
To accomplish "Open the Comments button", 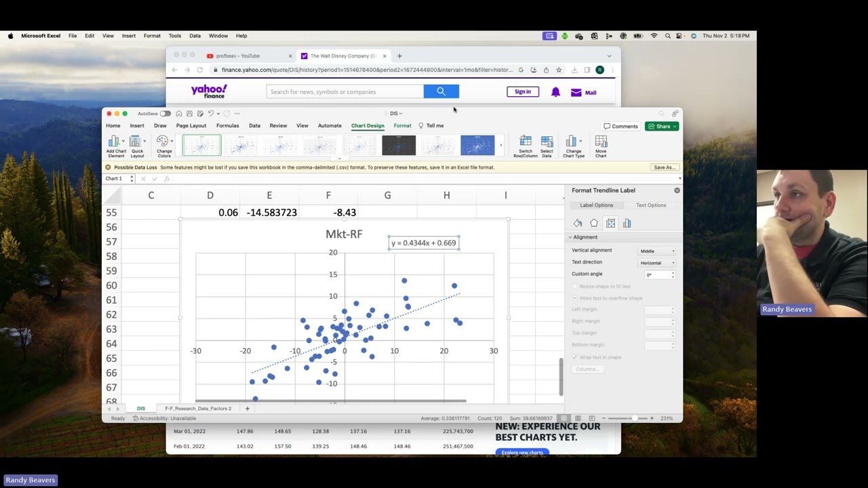I will (621, 126).
